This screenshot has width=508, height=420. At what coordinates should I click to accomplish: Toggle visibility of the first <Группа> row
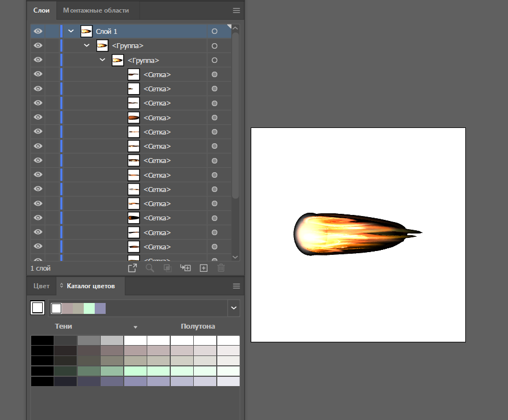(x=38, y=46)
